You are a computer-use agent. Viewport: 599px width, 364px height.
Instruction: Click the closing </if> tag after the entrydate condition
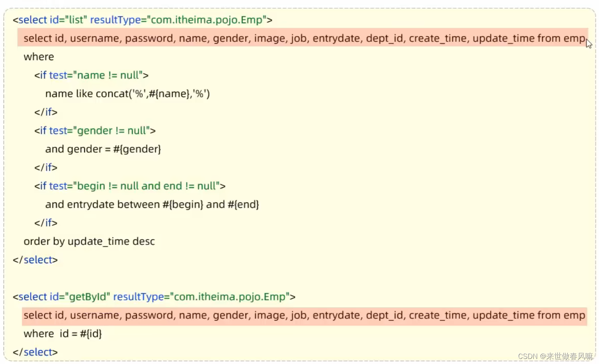46,223
